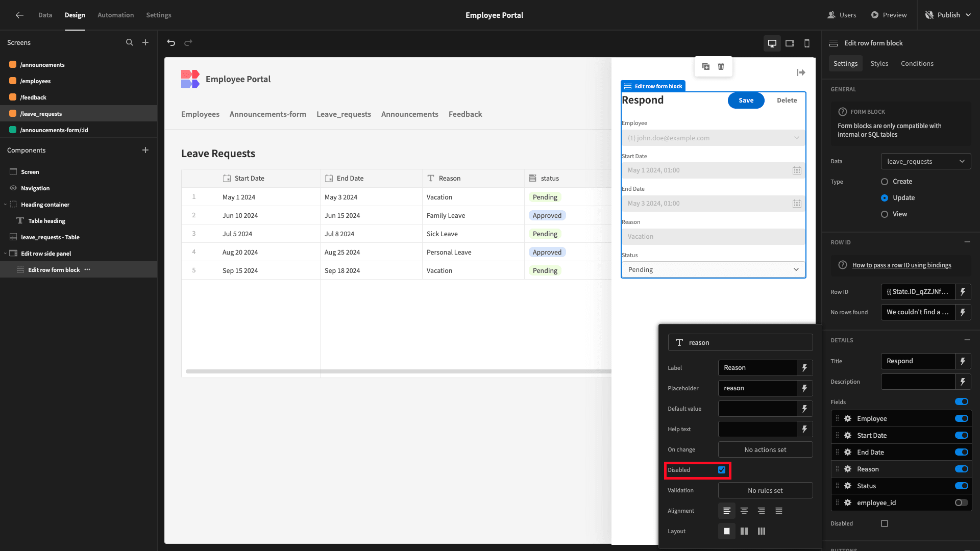Switch to tablet preview device icon
The height and width of the screenshot is (551, 980).
pos(790,43)
